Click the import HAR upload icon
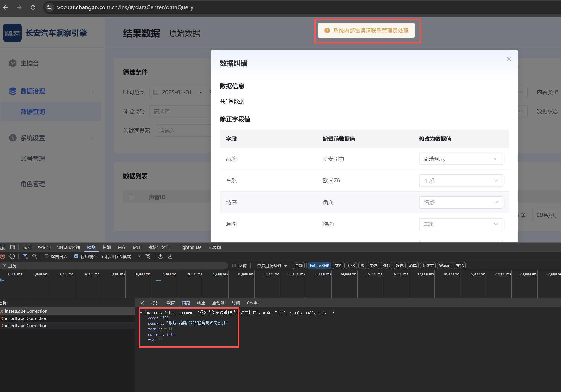 (x=160, y=256)
